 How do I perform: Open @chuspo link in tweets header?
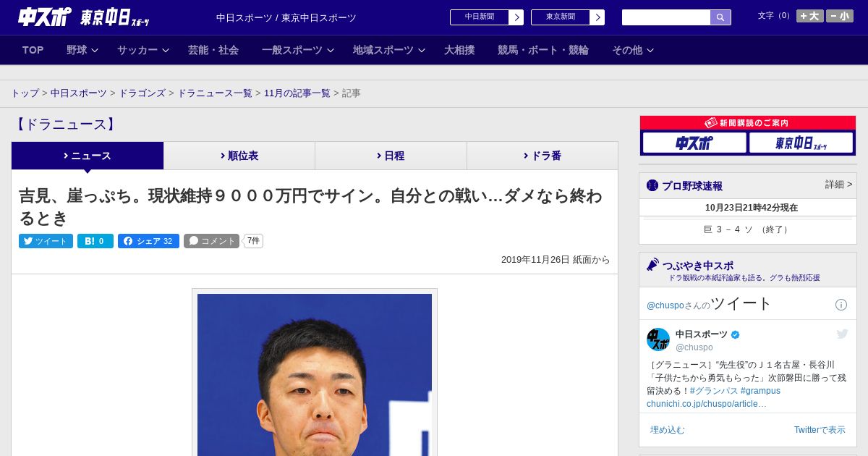click(x=665, y=305)
